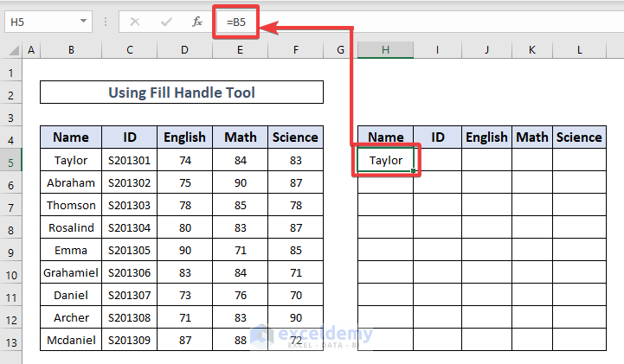Click the 'Using Fill Handle Tool' title cell
This screenshot has height=364, width=624.
click(x=182, y=93)
